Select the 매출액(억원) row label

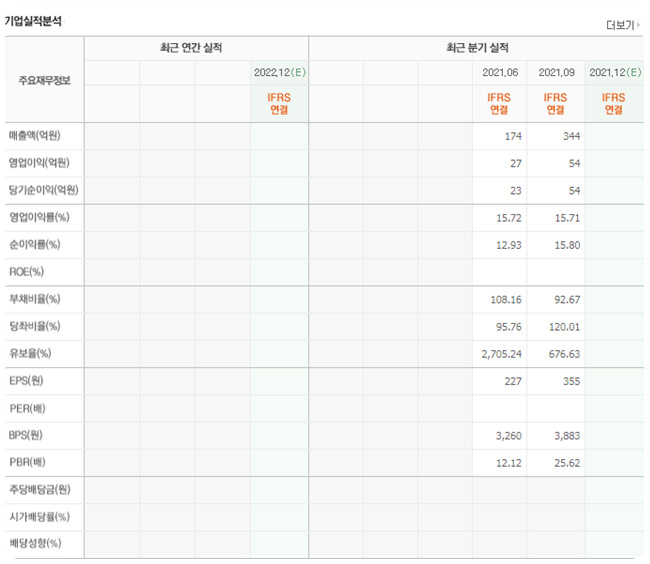tap(35, 136)
